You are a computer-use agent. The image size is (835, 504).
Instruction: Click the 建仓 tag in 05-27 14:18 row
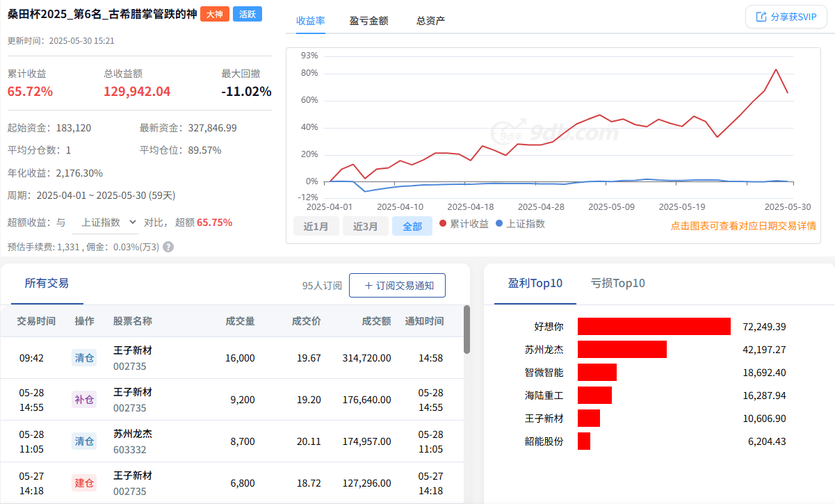point(84,483)
